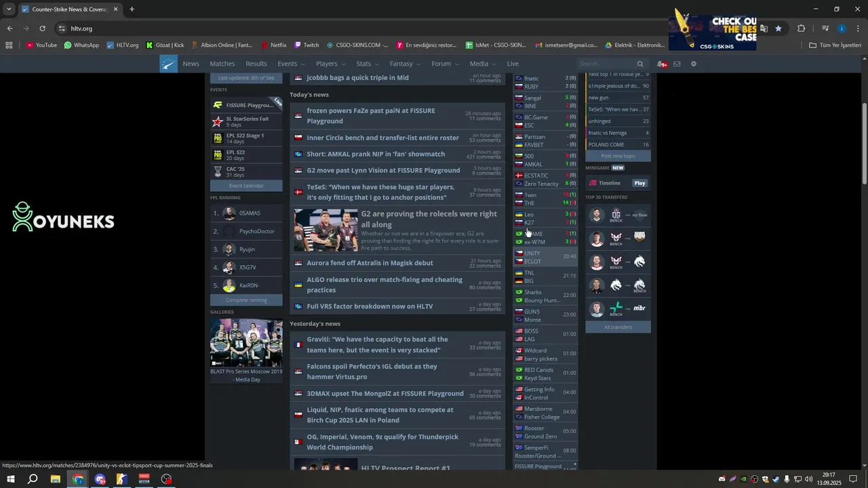The image size is (868, 488).
Task: Open the SL StarSeries Fall event
Action: [x=246, y=121]
